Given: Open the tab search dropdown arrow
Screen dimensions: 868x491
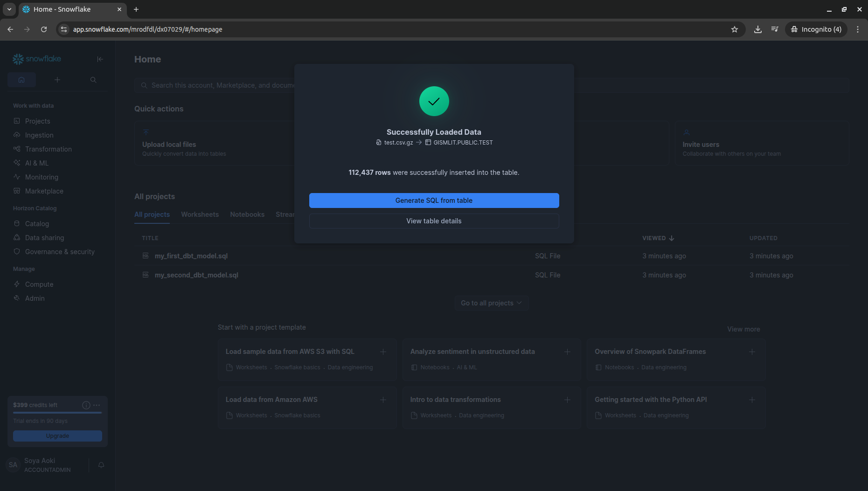Looking at the screenshot, I should (x=9, y=9).
